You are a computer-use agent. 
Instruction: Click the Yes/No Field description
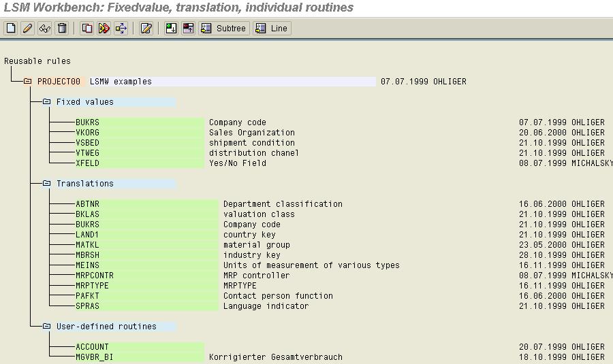[x=237, y=163]
